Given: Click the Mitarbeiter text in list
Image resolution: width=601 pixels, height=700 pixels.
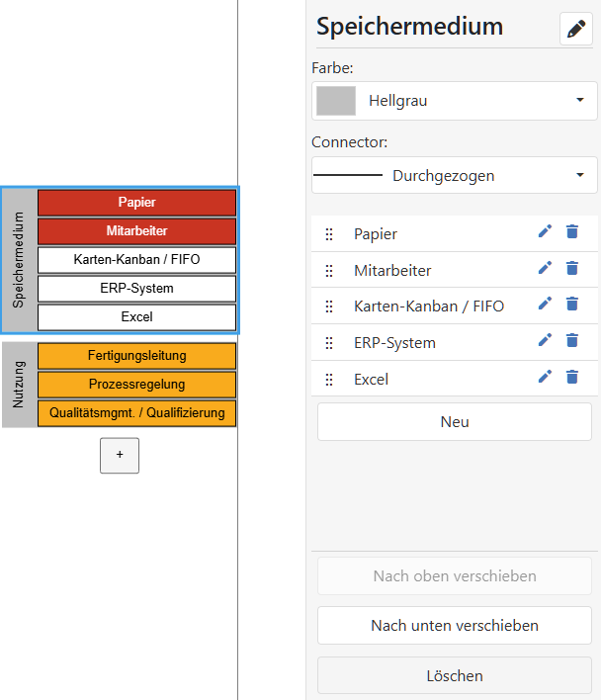Looking at the screenshot, I should coord(392,271).
